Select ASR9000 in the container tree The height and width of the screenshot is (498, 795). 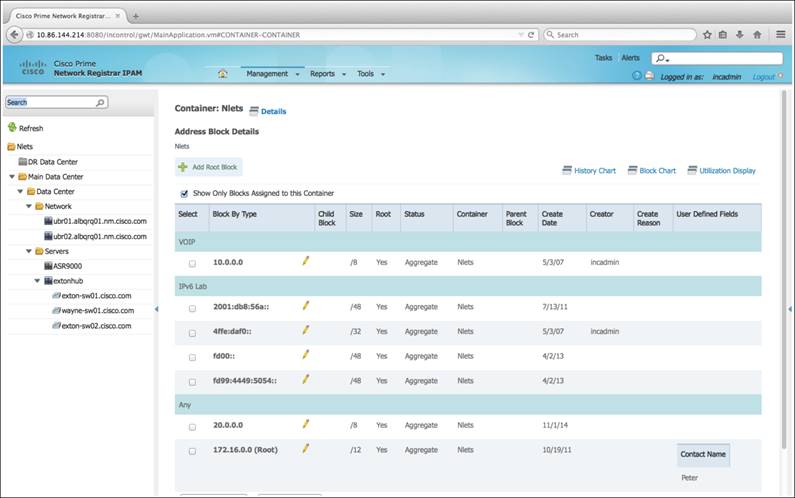pos(62,267)
